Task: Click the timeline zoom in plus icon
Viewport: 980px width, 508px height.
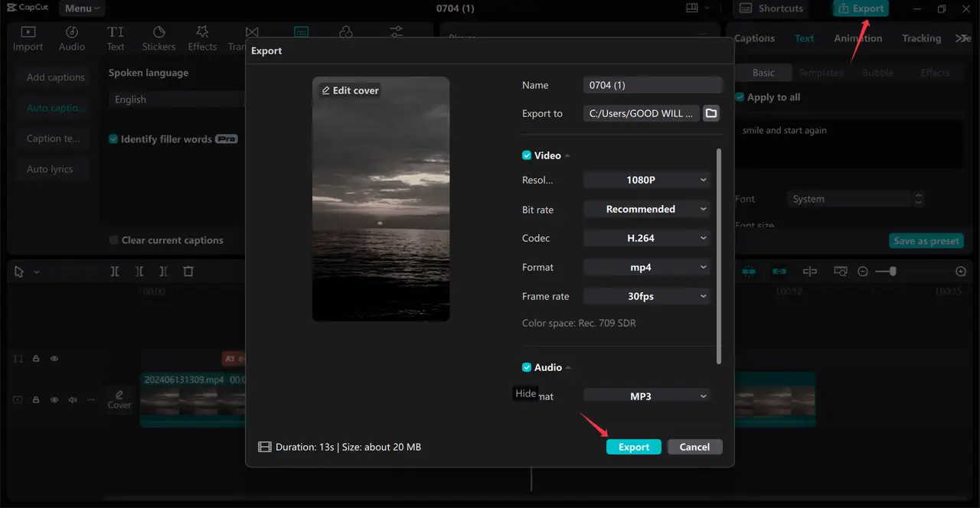Action: click(961, 272)
